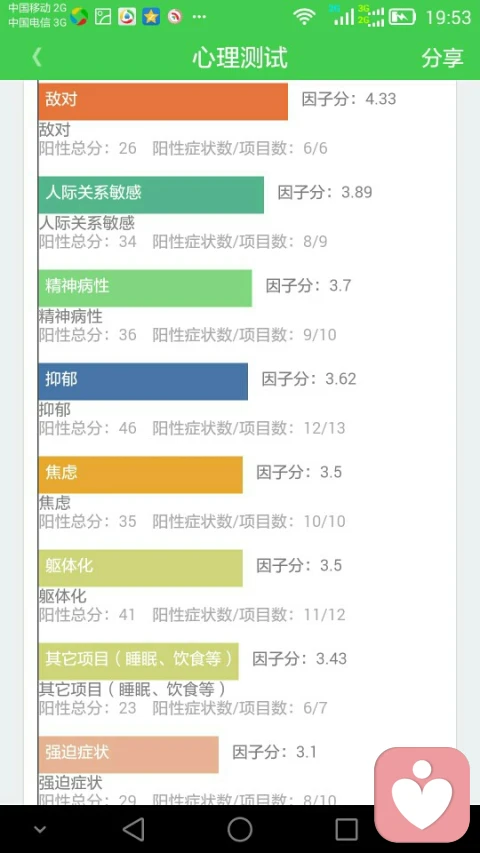Tap 因子分：4.33 score text
This screenshot has width=480, height=853.
tap(349, 99)
